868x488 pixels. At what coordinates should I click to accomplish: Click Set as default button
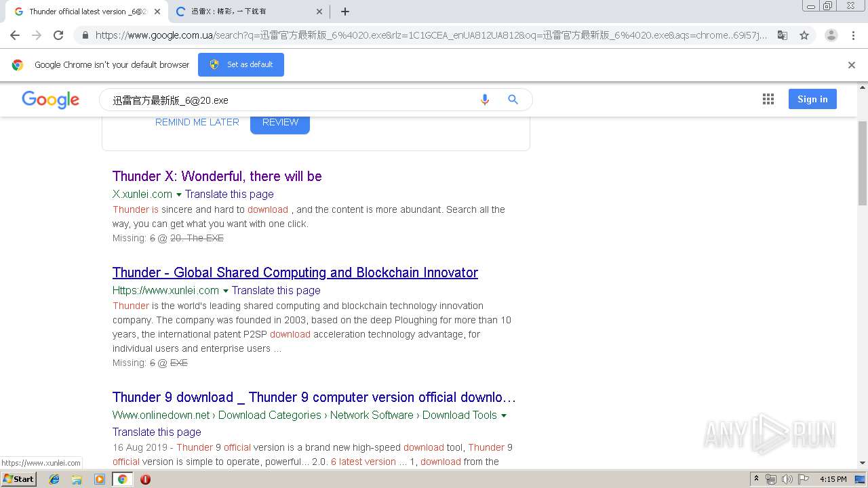(241, 64)
